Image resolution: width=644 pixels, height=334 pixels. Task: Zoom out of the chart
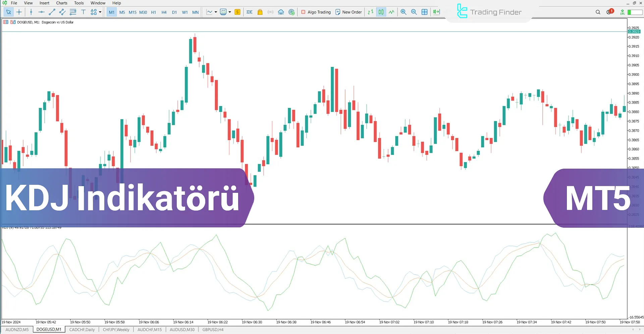414,12
